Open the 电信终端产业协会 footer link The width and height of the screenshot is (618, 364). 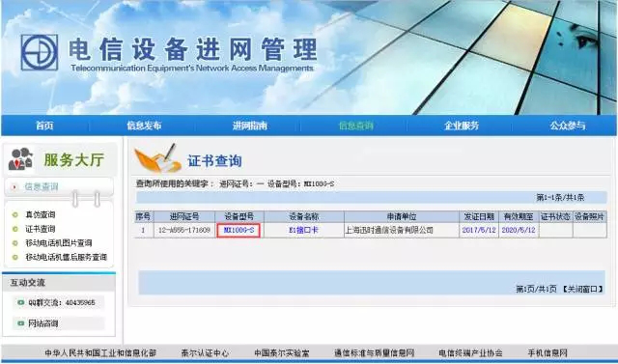pyautogui.click(x=471, y=352)
